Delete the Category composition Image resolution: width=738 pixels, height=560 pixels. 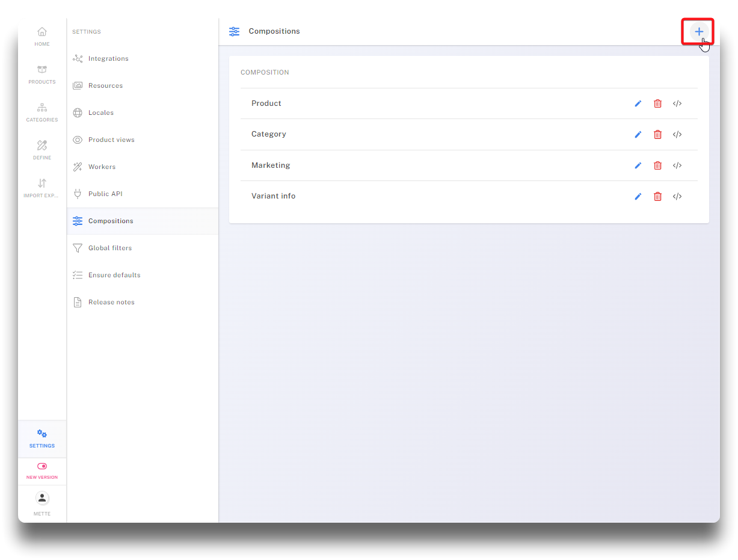click(x=657, y=135)
